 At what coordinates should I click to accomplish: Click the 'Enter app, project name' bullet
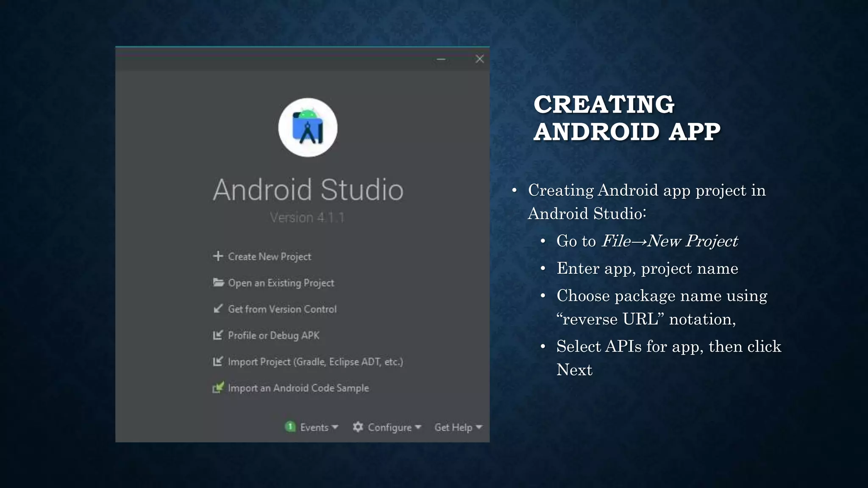click(x=647, y=268)
